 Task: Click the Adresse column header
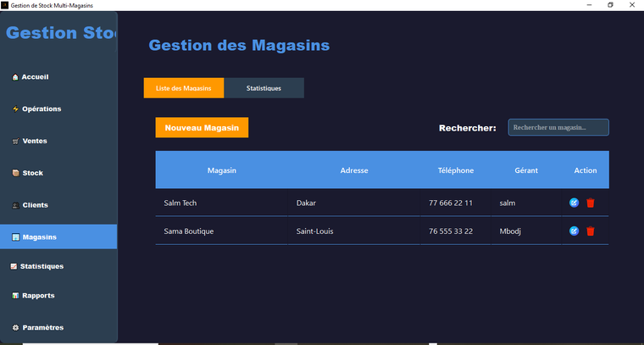(x=353, y=170)
